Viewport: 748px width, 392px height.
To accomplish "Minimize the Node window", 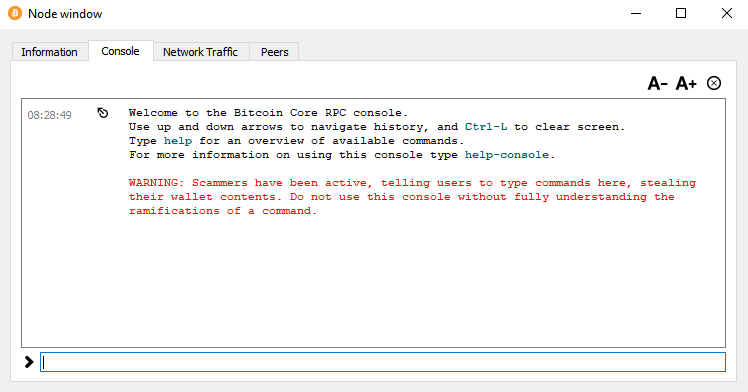I will pyautogui.click(x=636, y=13).
